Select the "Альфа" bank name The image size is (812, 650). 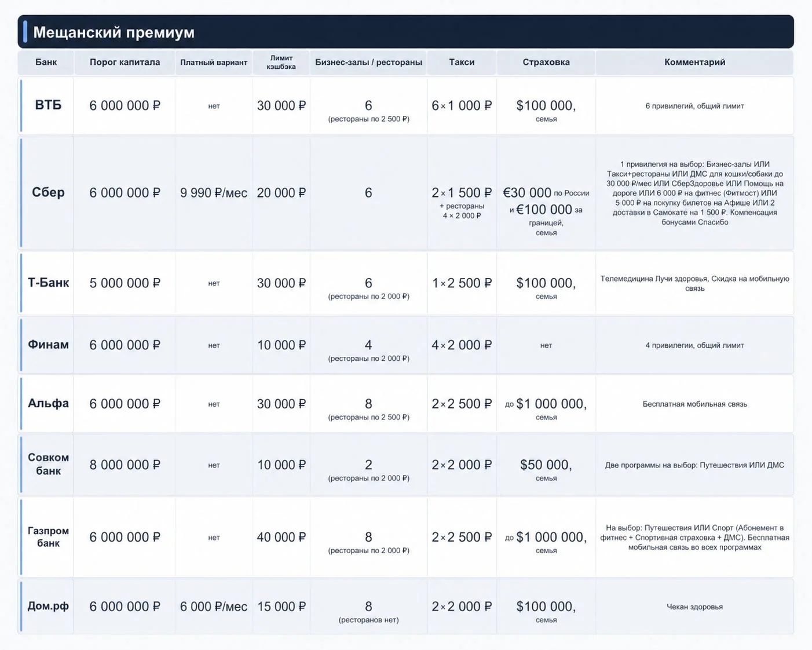48,403
